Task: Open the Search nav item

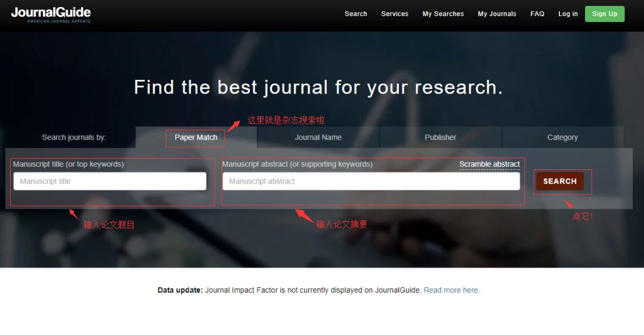Action: click(x=355, y=14)
